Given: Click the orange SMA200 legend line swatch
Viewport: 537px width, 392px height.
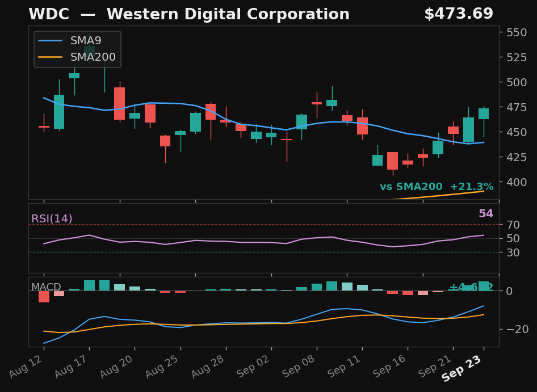Looking at the screenshot, I should pos(51,57).
